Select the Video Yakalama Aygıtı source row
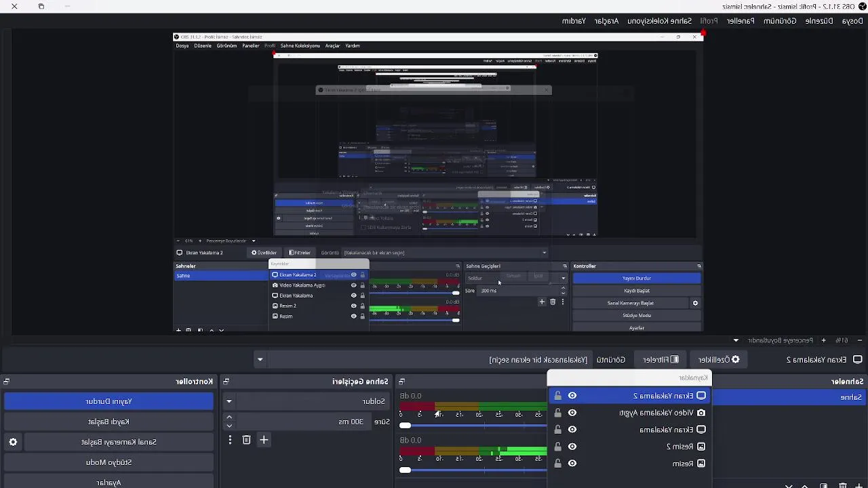 pos(629,413)
